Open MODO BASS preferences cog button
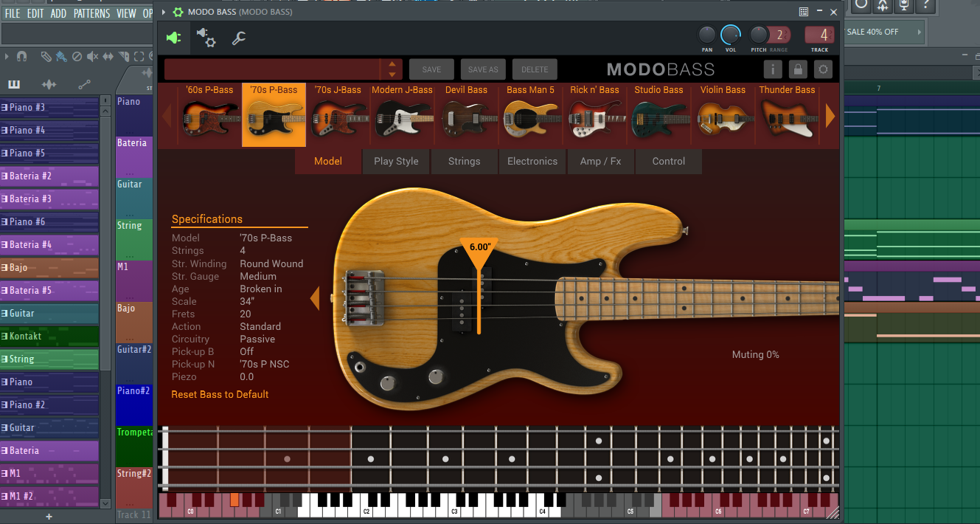This screenshot has width=980, height=524. click(x=823, y=69)
